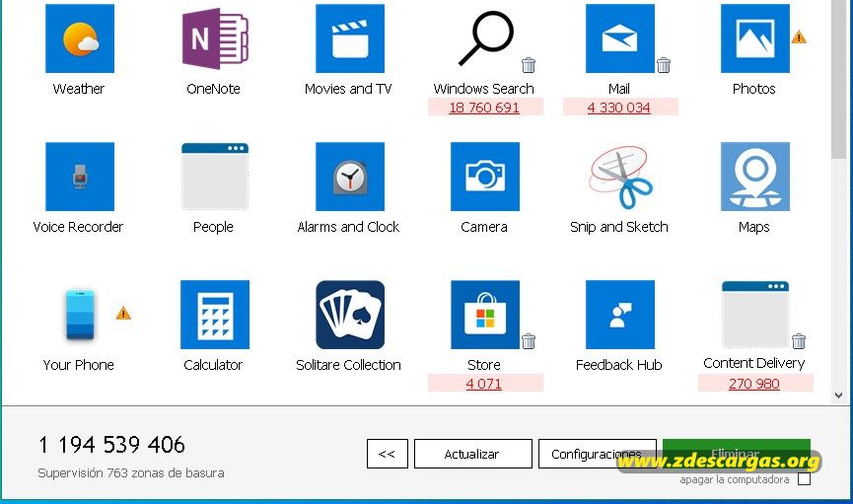Select the OneNote app icon
Image resolution: width=853 pixels, height=504 pixels.
point(215,38)
